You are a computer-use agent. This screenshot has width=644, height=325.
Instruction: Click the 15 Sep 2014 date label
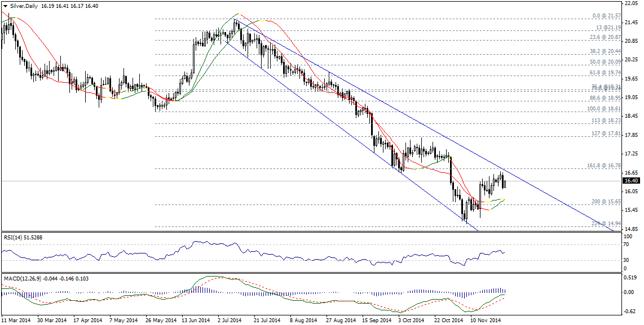(377, 320)
